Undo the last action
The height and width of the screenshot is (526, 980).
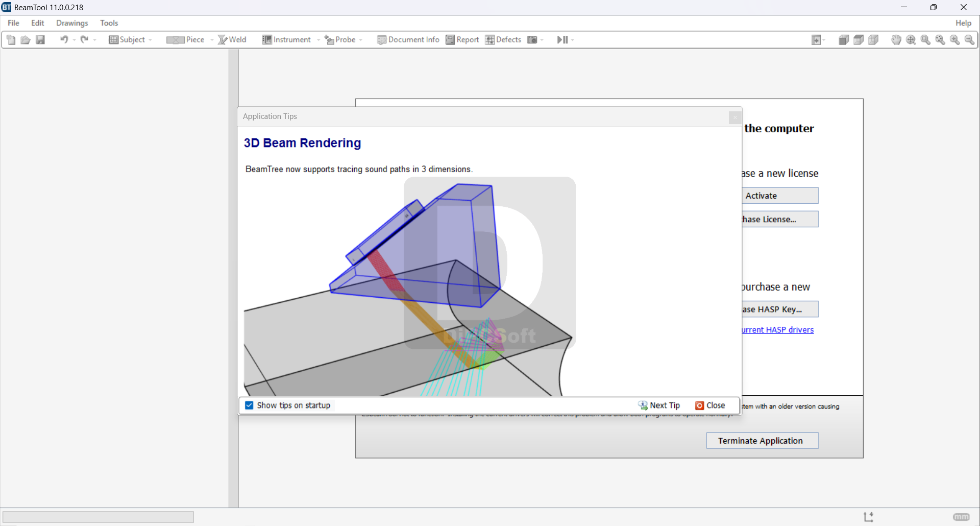point(64,40)
